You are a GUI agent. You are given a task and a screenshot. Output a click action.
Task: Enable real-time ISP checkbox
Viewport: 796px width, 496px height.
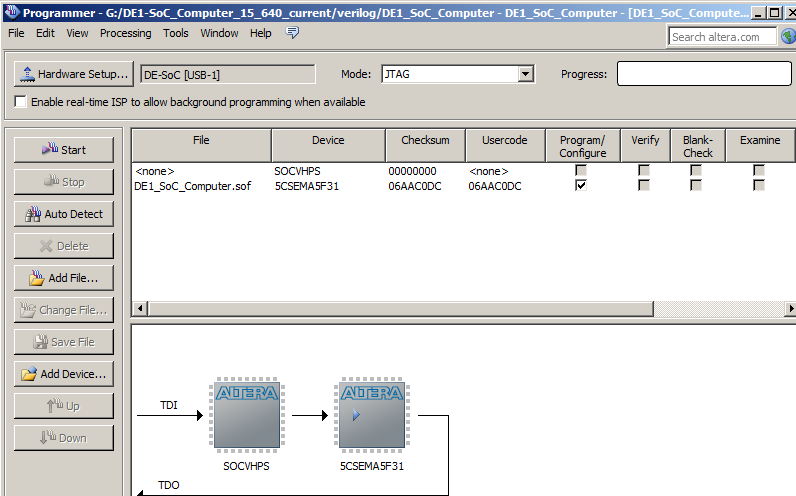click(x=21, y=102)
